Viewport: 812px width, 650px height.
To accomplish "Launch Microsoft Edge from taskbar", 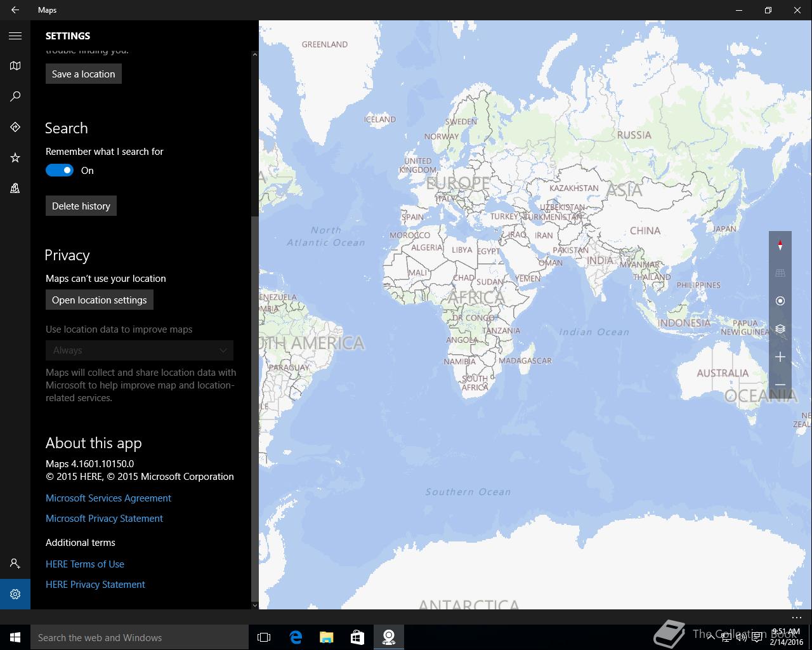I will pos(296,637).
